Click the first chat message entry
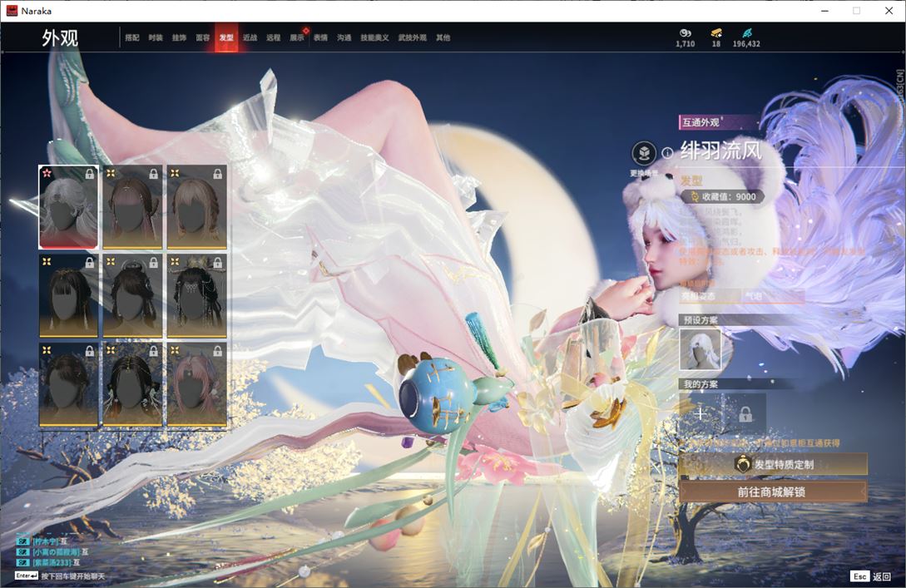 pos(42,541)
